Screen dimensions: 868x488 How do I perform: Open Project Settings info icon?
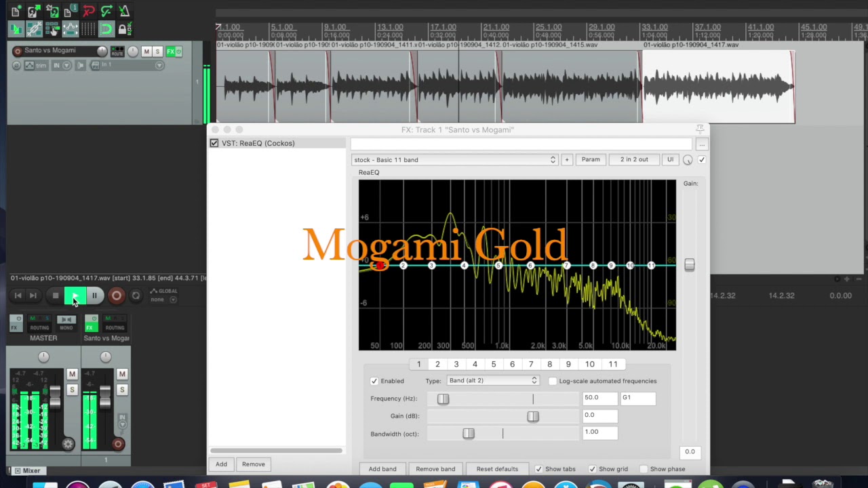71,12
